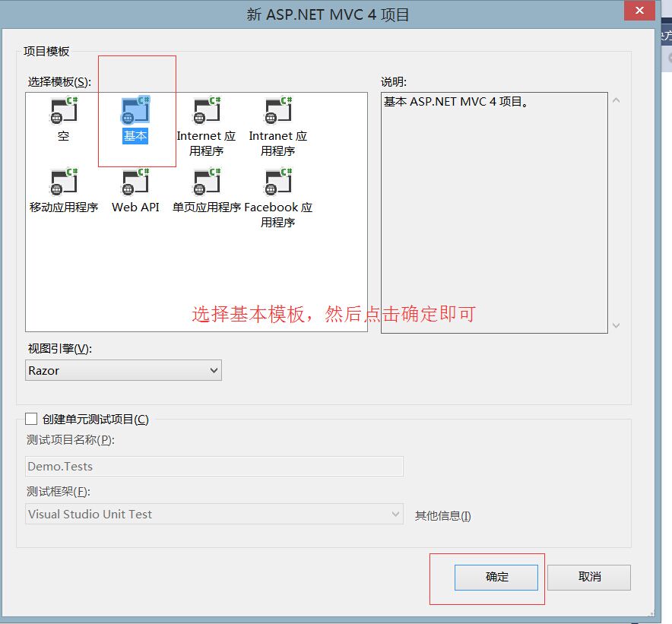Choose the Intranet 应用程序 template icon
Image resolution: width=672 pixels, height=624 pixels.
278,110
